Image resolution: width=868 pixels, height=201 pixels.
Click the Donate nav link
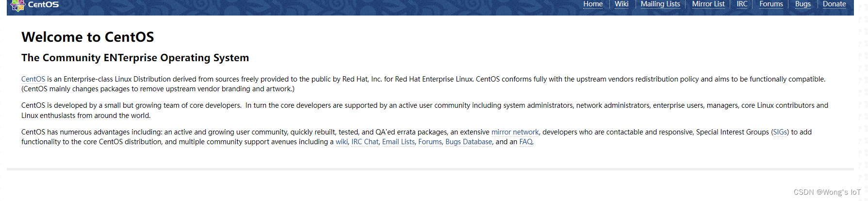click(835, 4)
